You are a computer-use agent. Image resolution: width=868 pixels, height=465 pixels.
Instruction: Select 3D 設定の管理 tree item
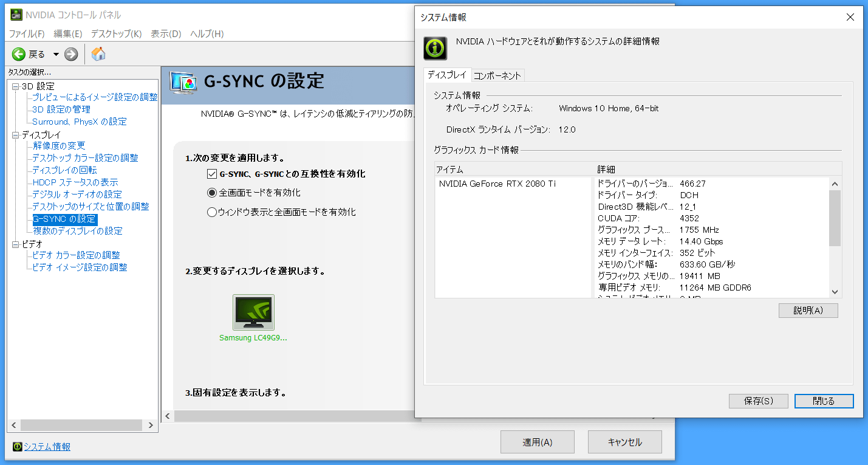pyautogui.click(x=61, y=109)
